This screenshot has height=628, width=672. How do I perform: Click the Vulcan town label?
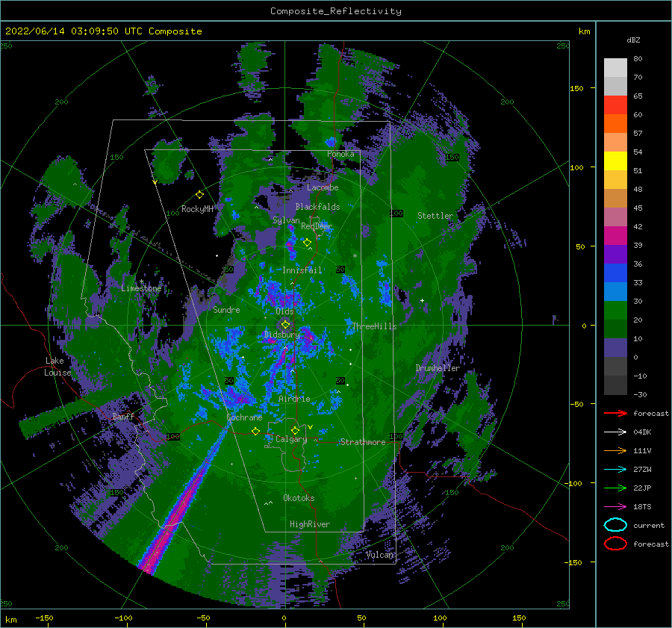380,555
